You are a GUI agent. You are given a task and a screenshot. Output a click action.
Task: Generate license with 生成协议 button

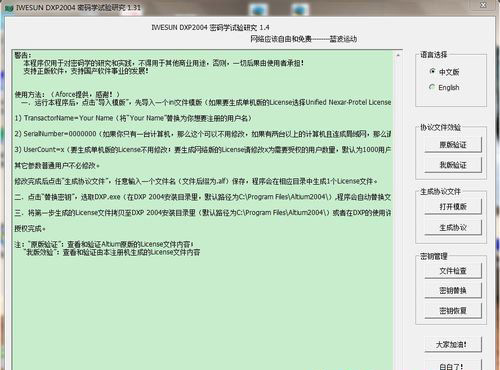pyautogui.click(x=453, y=227)
